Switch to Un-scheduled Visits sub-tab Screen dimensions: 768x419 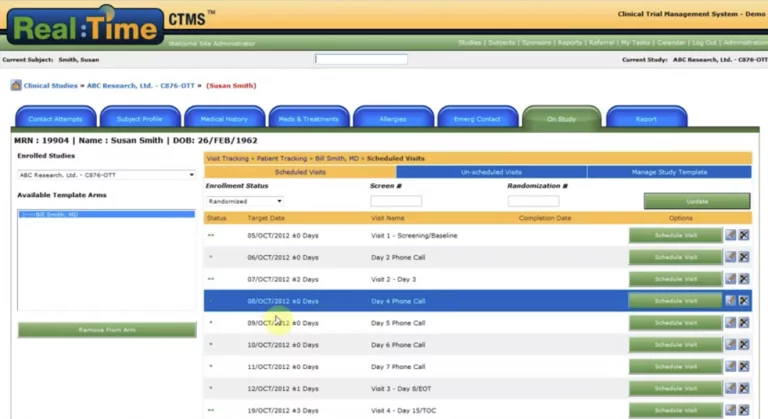click(x=491, y=172)
